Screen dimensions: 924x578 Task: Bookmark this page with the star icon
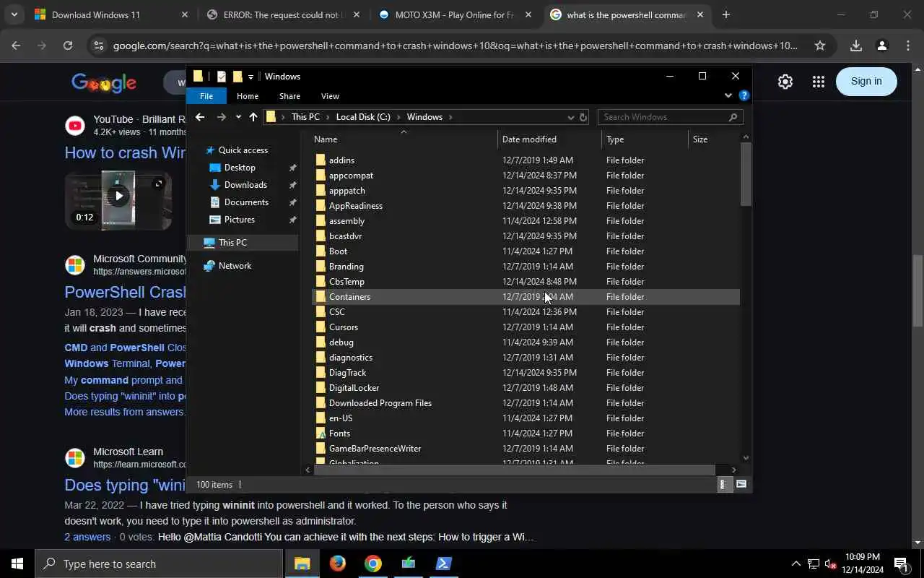click(820, 46)
